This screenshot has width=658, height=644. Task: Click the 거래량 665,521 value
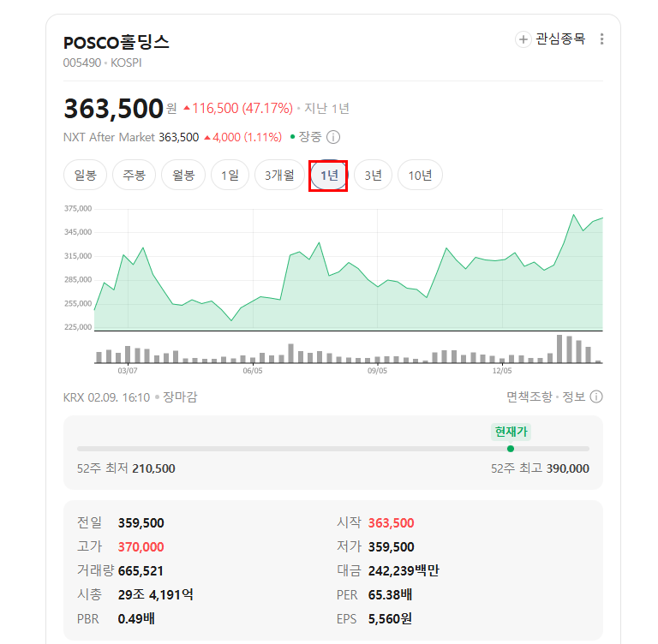click(141, 570)
